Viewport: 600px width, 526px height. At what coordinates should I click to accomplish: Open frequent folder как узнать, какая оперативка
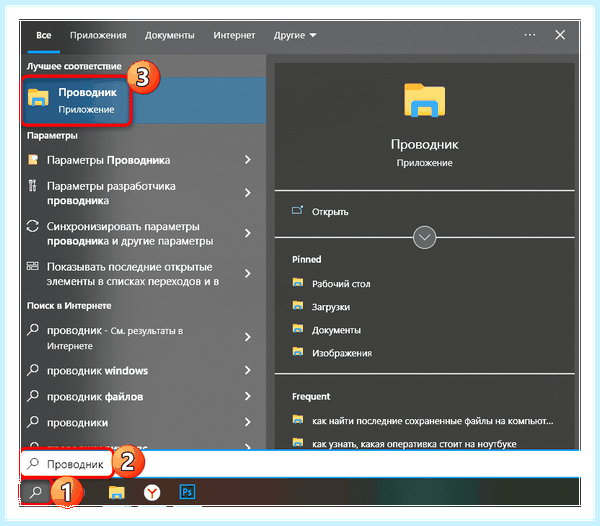point(414,444)
